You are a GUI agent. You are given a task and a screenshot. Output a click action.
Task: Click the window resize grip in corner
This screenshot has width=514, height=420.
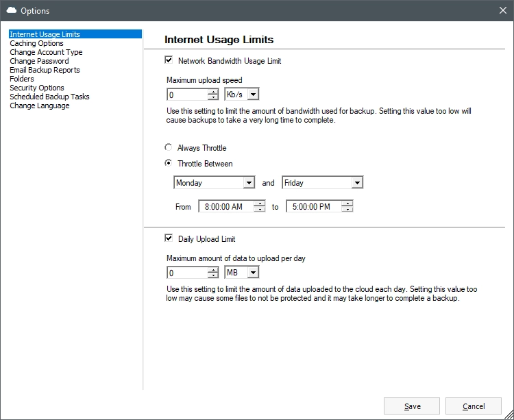[x=509, y=415]
